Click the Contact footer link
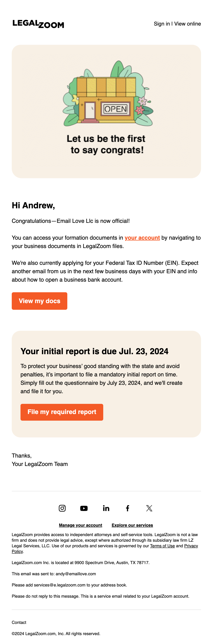The image size is (214, 644). point(19,622)
